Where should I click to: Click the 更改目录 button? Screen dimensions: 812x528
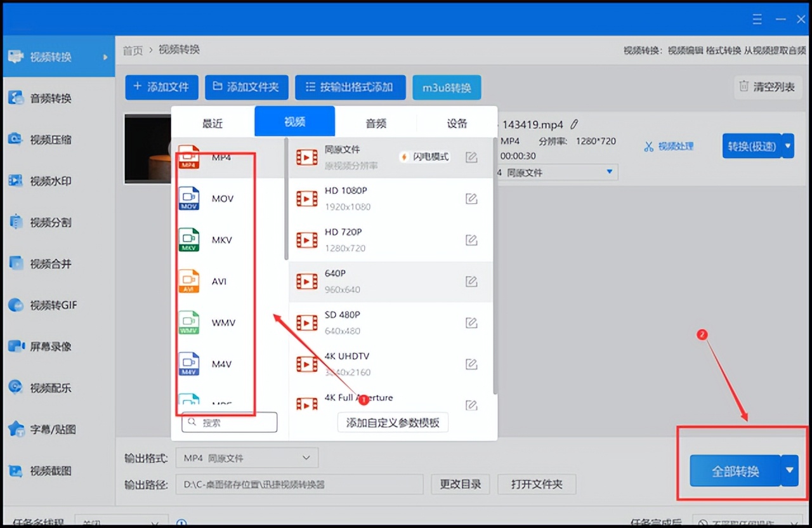click(461, 484)
